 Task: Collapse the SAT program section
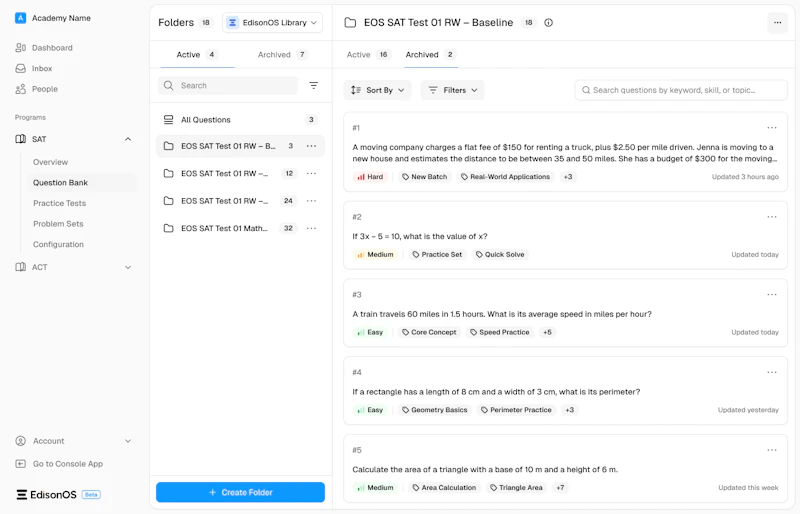point(128,139)
